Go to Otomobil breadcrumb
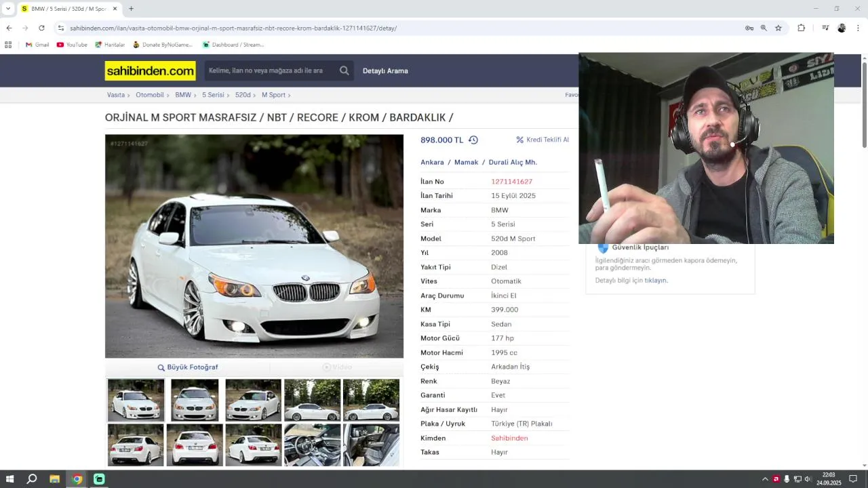 point(150,95)
